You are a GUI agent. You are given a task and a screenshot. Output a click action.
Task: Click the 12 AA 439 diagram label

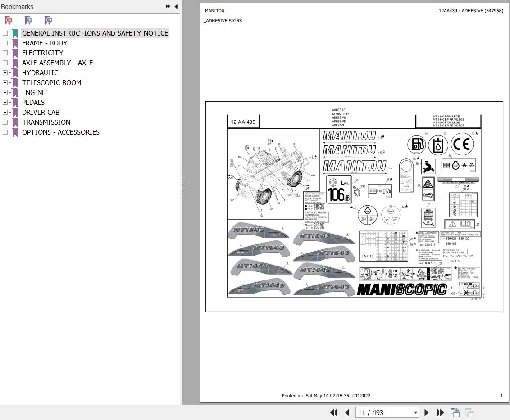(x=243, y=122)
